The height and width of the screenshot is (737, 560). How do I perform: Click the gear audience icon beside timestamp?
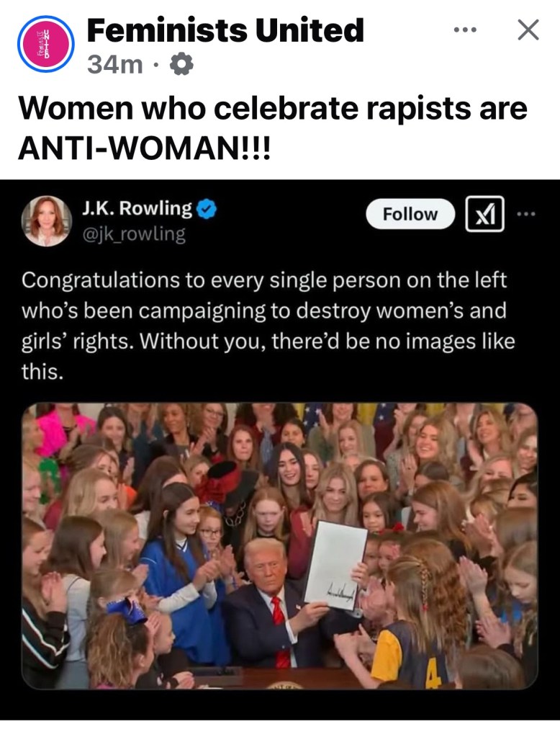(181, 64)
